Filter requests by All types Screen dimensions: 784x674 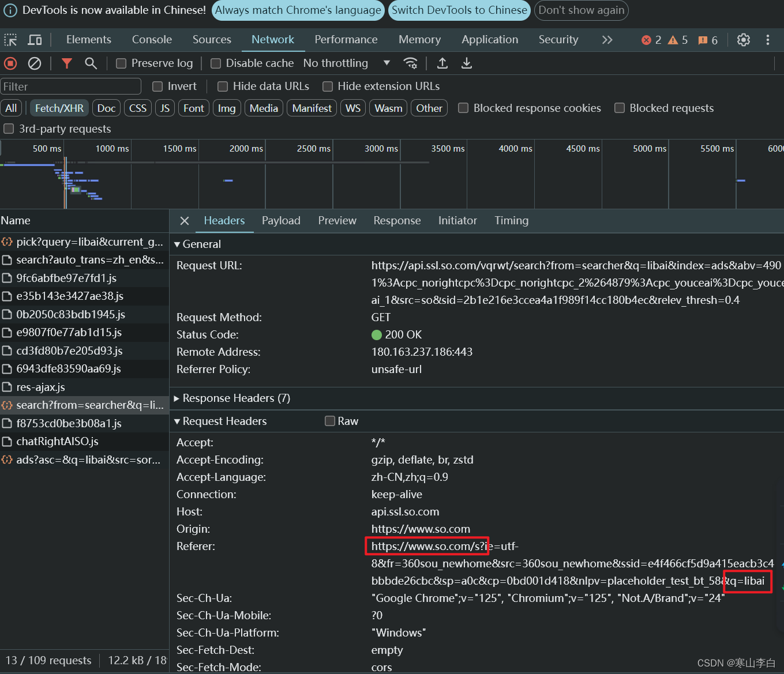point(11,108)
